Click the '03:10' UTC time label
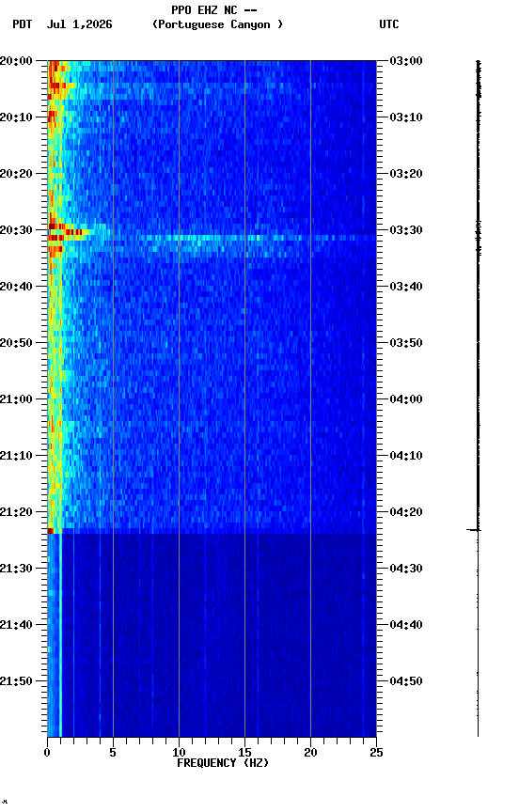The height and width of the screenshot is (812, 519). pos(406,117)
